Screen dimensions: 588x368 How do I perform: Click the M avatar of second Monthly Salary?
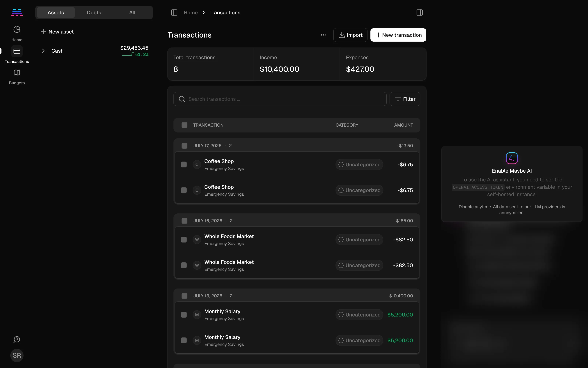[x=197, y=341]
